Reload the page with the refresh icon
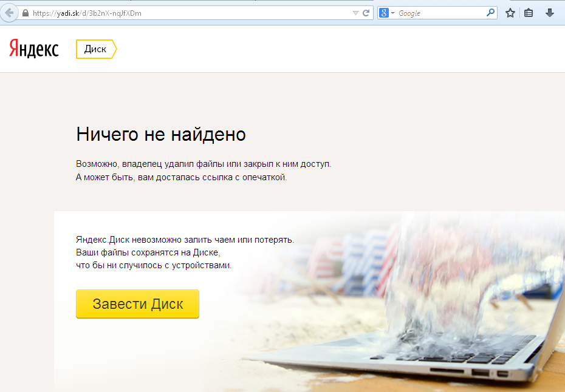 coord(366,13)
